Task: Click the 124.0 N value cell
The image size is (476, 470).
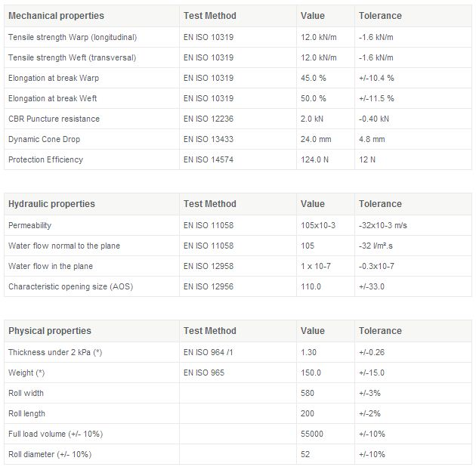Action: tap(314, 159)
